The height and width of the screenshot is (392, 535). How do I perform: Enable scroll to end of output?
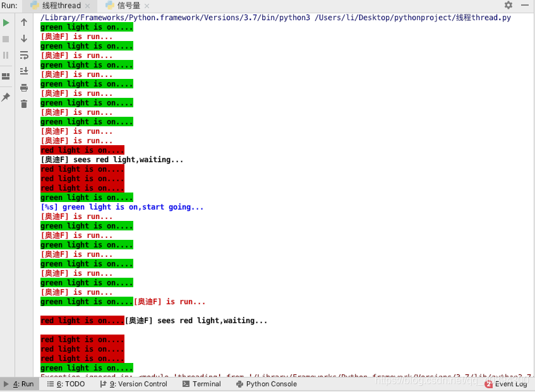click(24, 71)
